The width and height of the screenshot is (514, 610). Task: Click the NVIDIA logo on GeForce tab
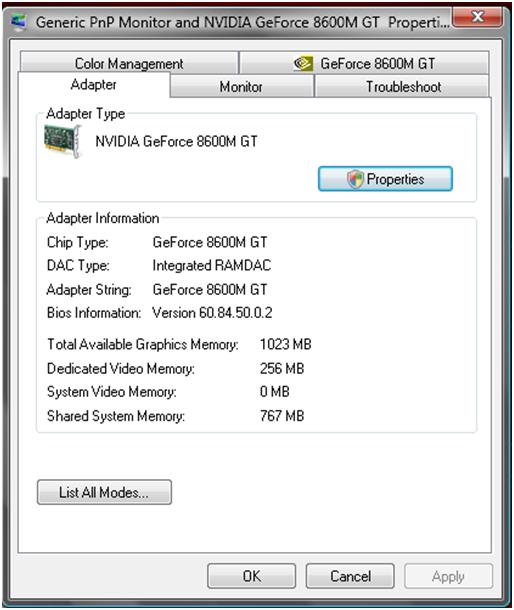(x=303, y=63)
